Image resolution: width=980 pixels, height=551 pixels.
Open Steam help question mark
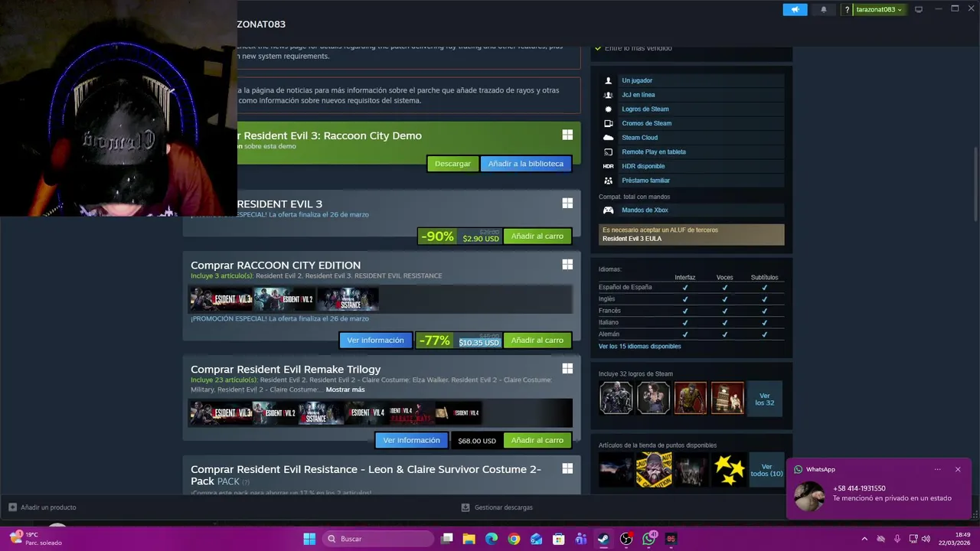[847, 9]
